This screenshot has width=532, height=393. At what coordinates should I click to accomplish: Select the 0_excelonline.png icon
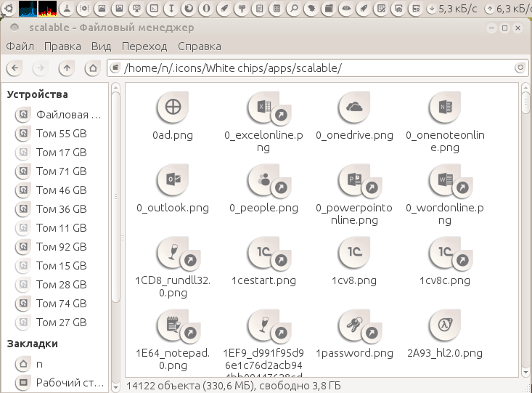(264, 108)
